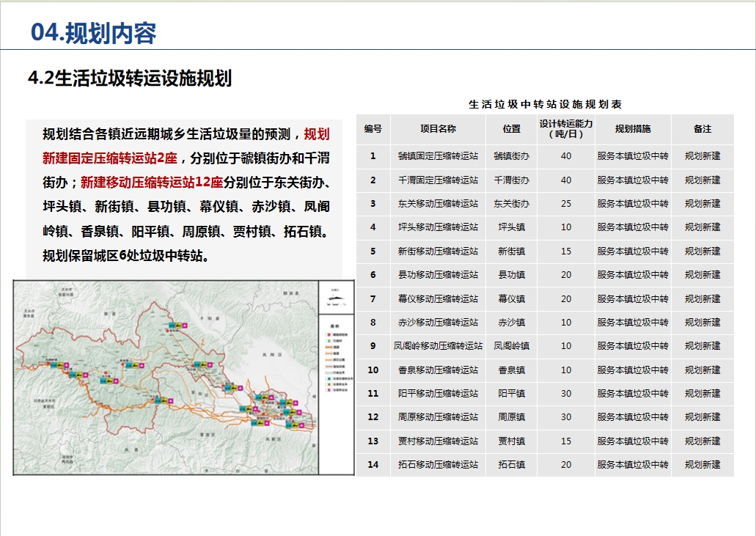Click "规划新建" in the 新街移动压缩转运站 row
The height and width of the screenshot is (536, 756).
(702, 251)
